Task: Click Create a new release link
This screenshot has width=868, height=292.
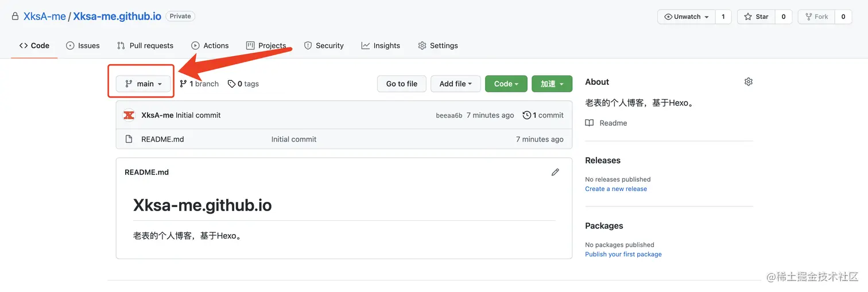Action: [616, 189]
